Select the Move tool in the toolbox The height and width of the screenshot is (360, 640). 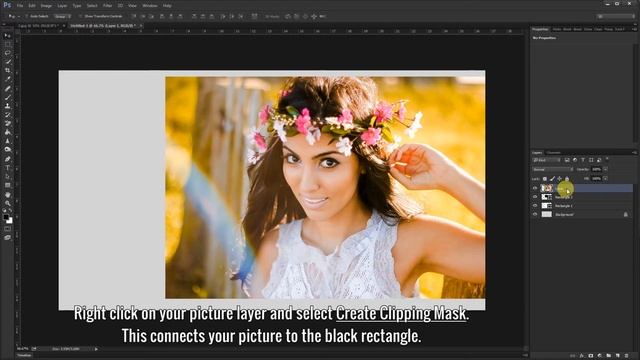click(7, 36)
